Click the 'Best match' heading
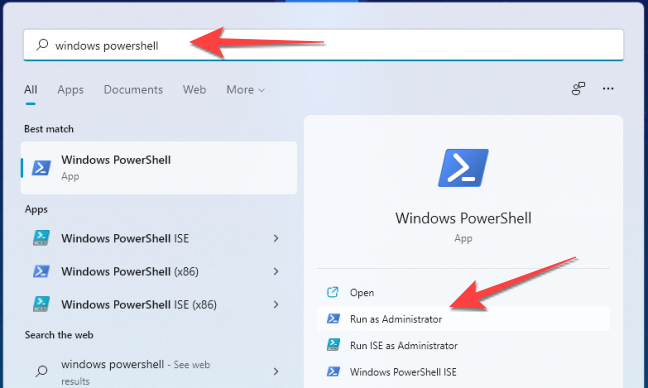The image size is (648, 388). click(49, 129)
